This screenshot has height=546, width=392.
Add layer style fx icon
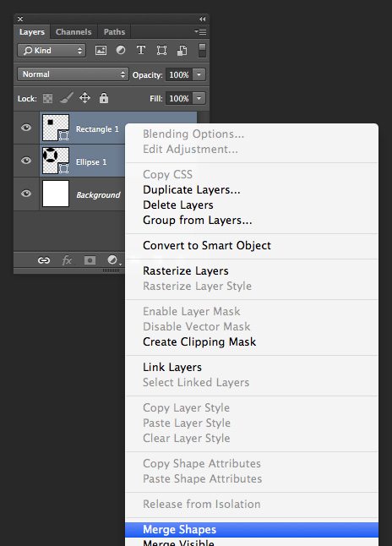click(67, 260)
